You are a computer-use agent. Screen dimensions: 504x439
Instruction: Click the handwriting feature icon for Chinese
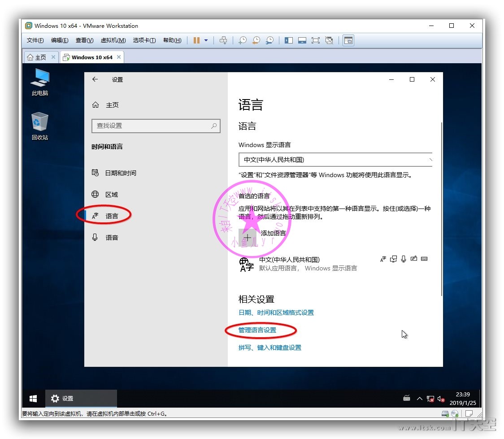click(x=414, y=259)
